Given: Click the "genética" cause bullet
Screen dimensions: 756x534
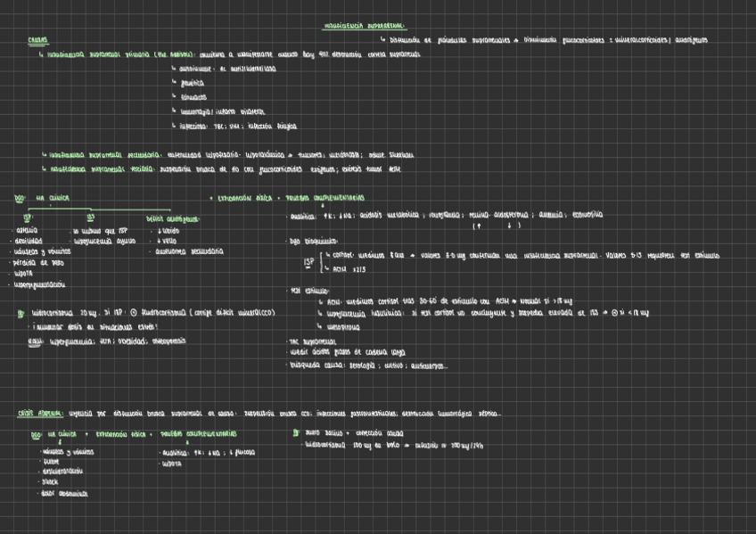Looking at the screenshot, I should click(x=193, y=84).
